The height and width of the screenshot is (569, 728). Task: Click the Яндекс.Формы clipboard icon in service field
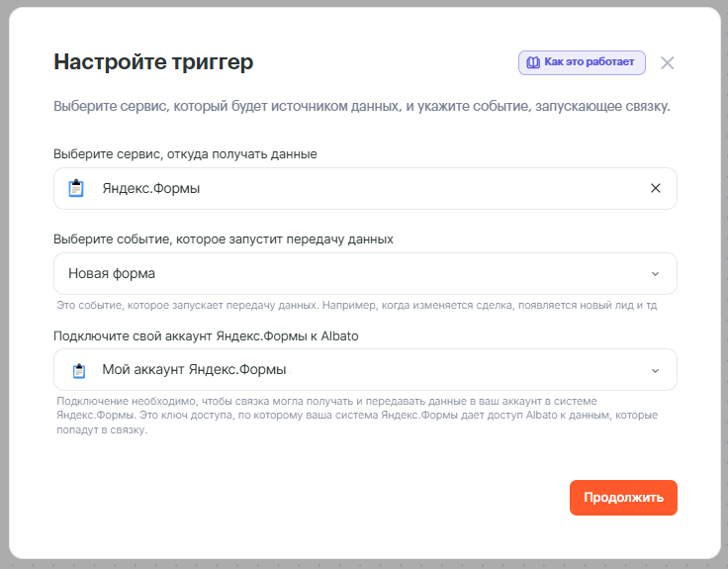[76, 188]
